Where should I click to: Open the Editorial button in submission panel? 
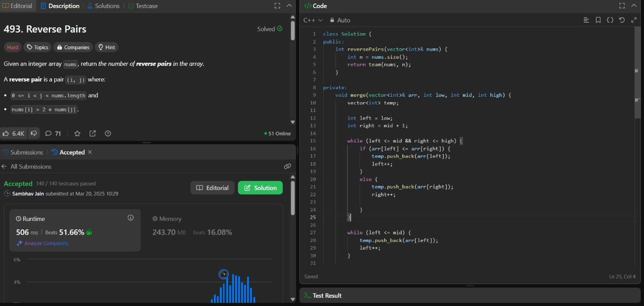click(x=213, y=188)
